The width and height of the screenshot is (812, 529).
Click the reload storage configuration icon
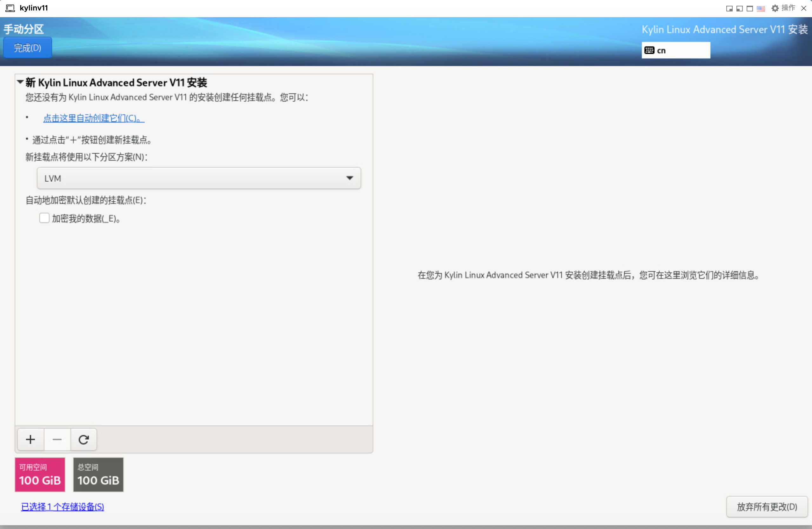click(83, 439)
